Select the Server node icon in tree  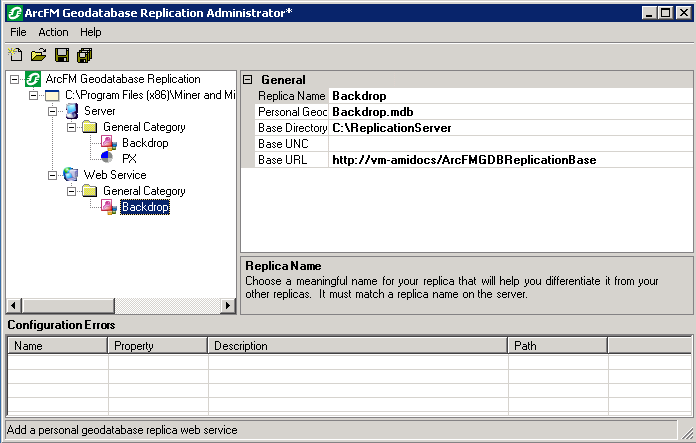[72, 111]
